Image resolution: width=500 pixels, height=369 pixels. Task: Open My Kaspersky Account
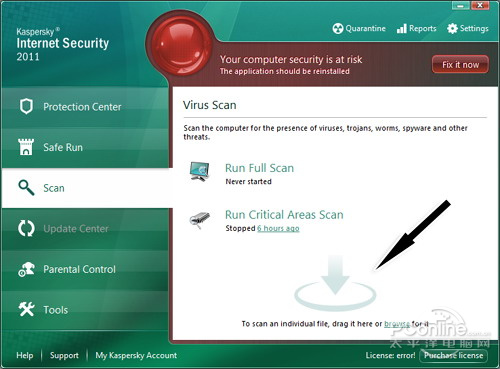(x=136, y=355)
